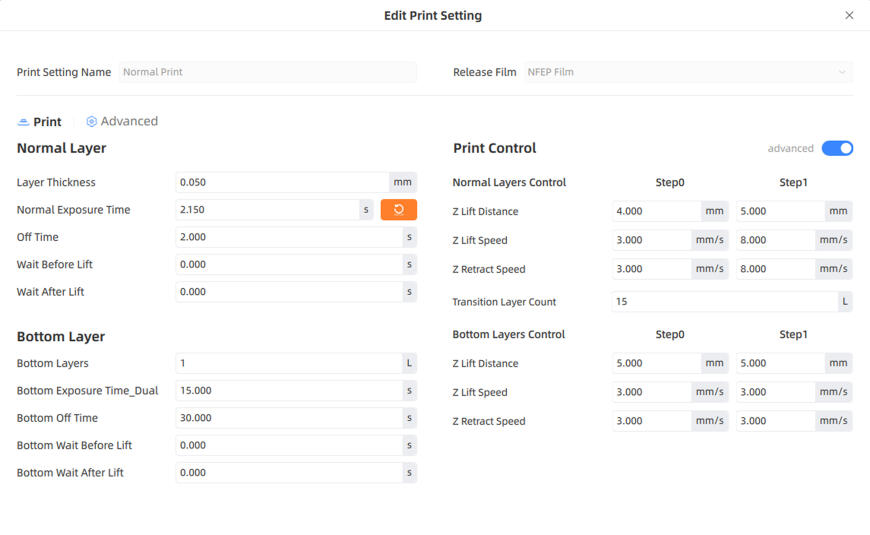Edit Bottom Layers Z Retract Speed Step1

[x=775, y=421]
